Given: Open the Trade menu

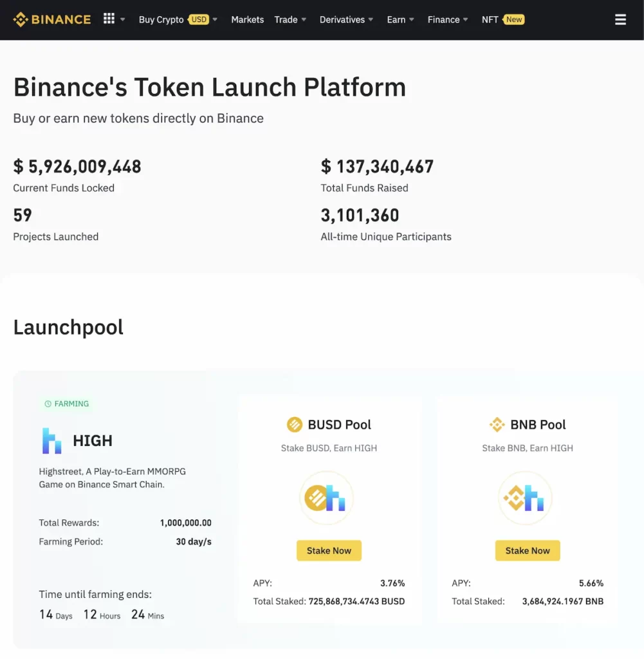Looking at the screenshot, I should click(286, 20).
